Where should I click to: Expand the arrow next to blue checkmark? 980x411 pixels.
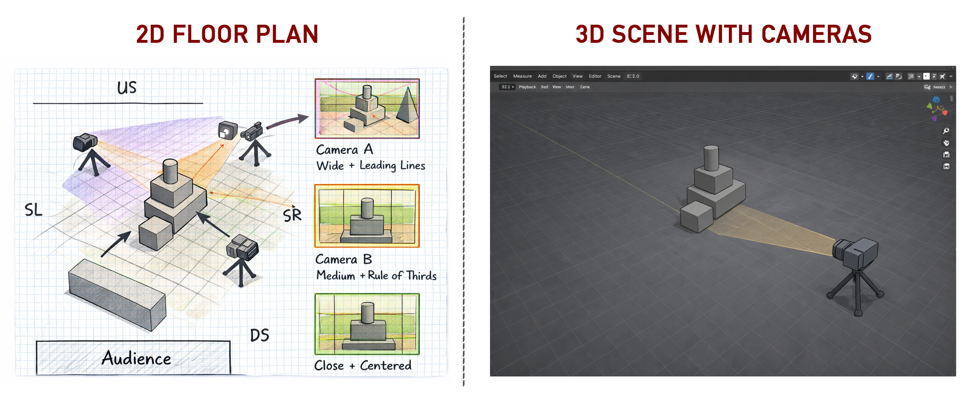(878, 77)
